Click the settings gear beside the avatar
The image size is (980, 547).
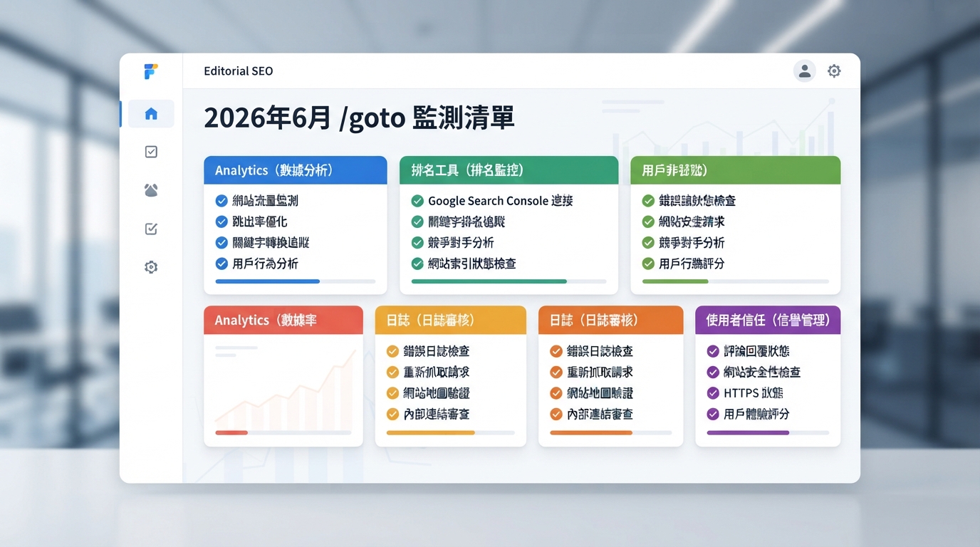point(834,71)
